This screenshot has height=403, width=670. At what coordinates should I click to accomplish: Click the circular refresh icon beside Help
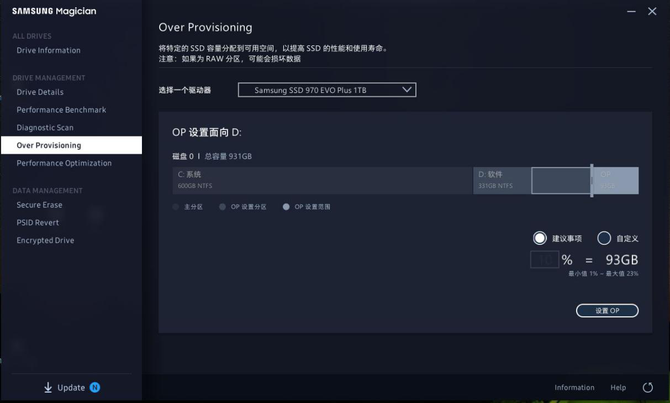pyautogui.click(x=649, y=387)
